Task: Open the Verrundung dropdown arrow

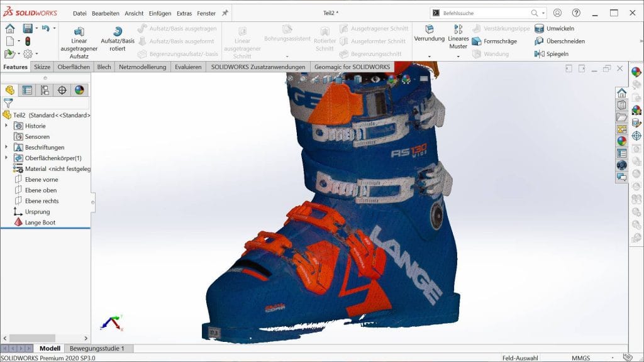Action: point(429,57)
